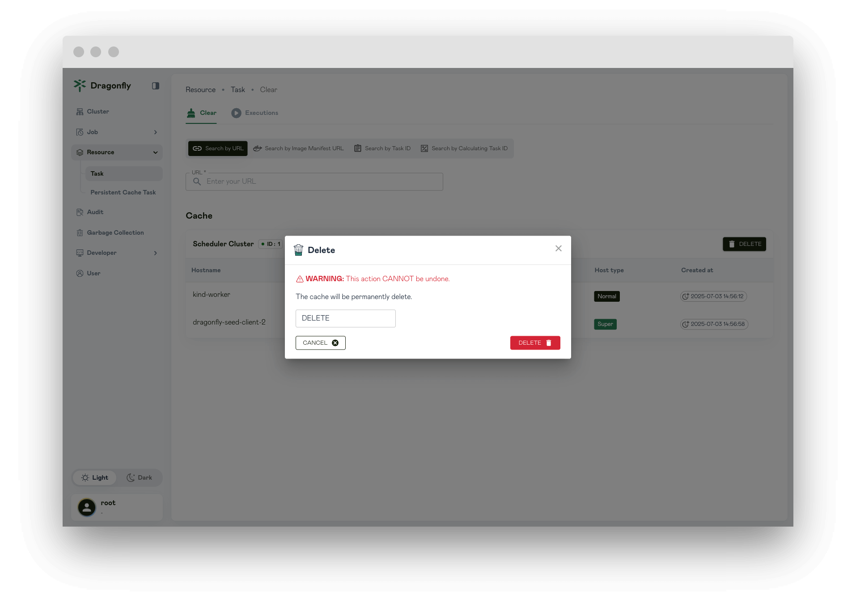
Task: Select Search by Task ID tab
Action: click(382, 148)
